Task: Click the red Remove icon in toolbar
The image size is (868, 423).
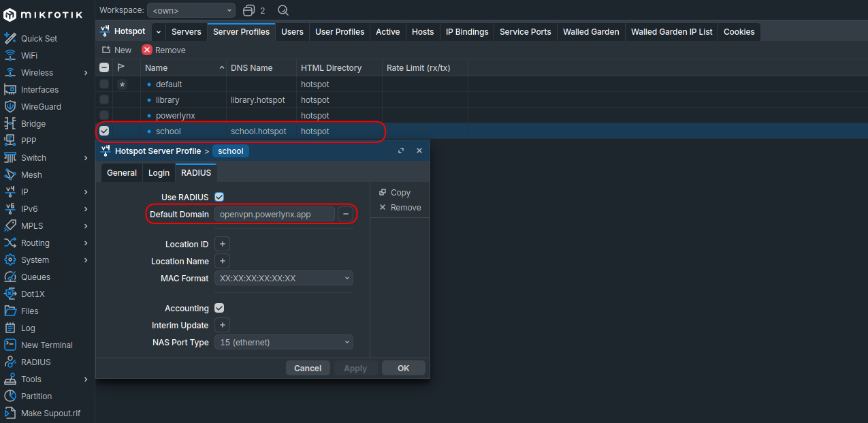Action: [x=147, y=50]
